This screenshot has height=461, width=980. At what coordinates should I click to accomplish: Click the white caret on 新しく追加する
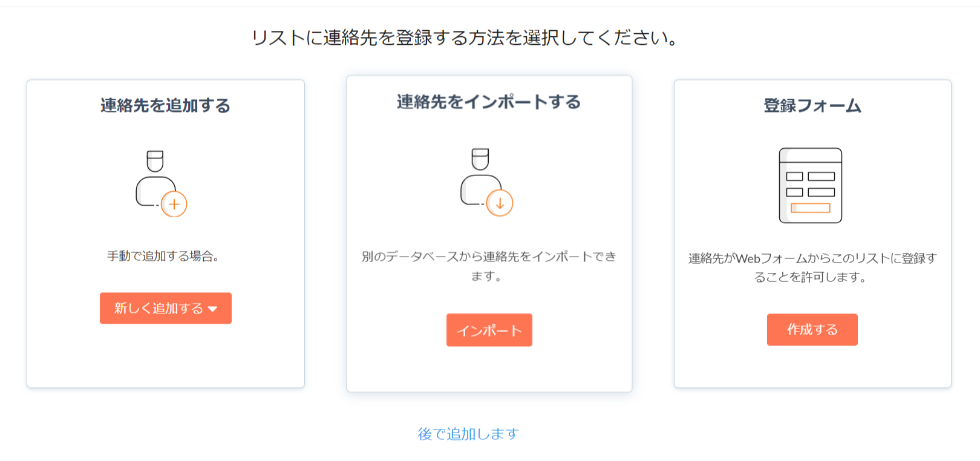coord(212,309)
